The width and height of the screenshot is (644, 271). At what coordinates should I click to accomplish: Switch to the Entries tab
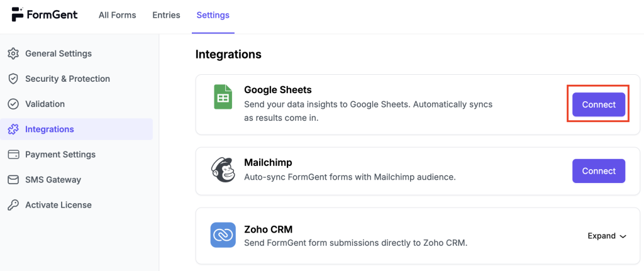166,15
